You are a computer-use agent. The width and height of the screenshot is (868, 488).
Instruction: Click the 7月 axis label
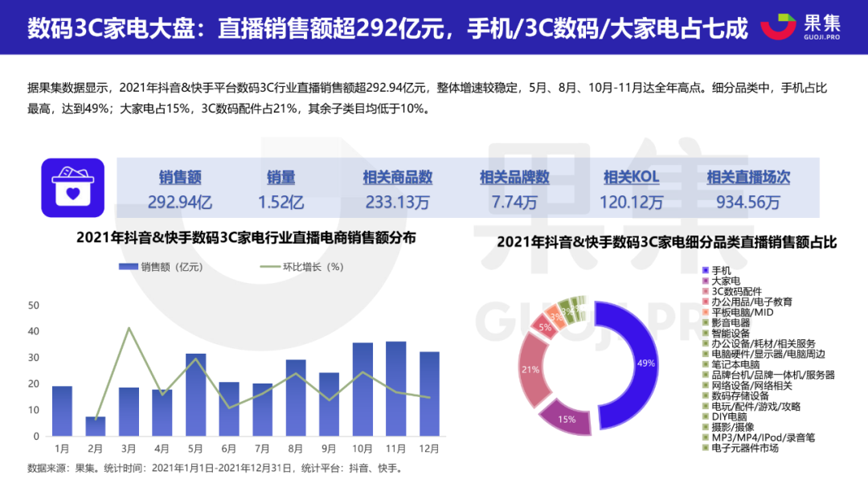pyautogui.click(x=262, y=449)
